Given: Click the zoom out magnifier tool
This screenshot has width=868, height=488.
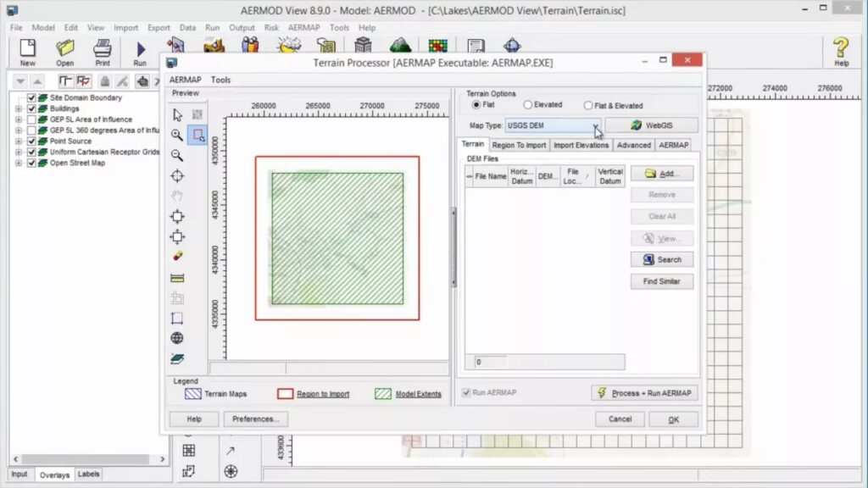Looking at the screenshot, I should 177,155.
